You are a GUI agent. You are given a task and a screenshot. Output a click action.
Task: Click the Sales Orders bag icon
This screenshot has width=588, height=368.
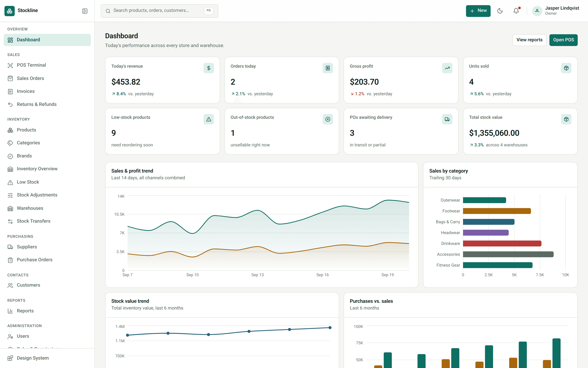(x=10, y=78)
